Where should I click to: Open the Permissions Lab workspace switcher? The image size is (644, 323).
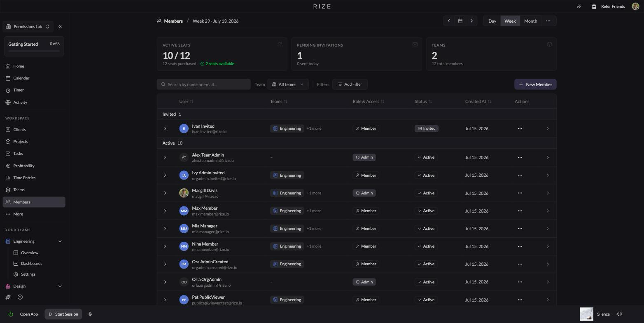click(28, 26)
